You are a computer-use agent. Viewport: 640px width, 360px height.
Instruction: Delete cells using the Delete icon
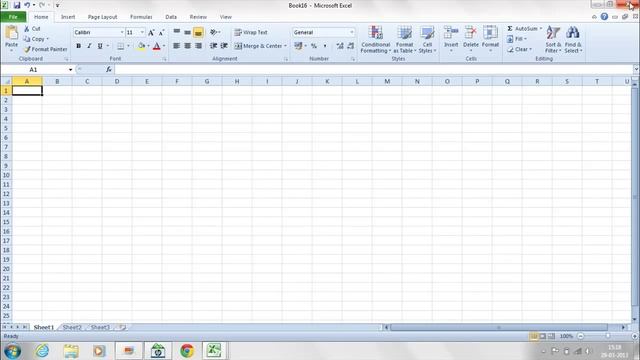[x=471, y=33]
